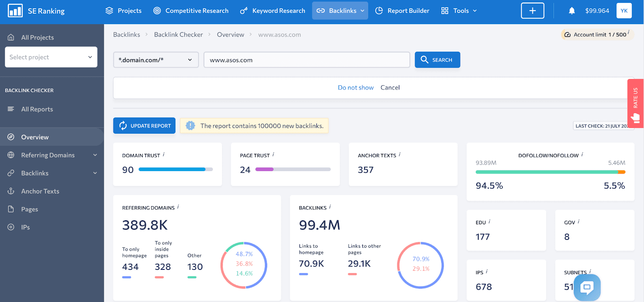Open the Select project dropdown
The image size is (644, 302).
(51, 57)
